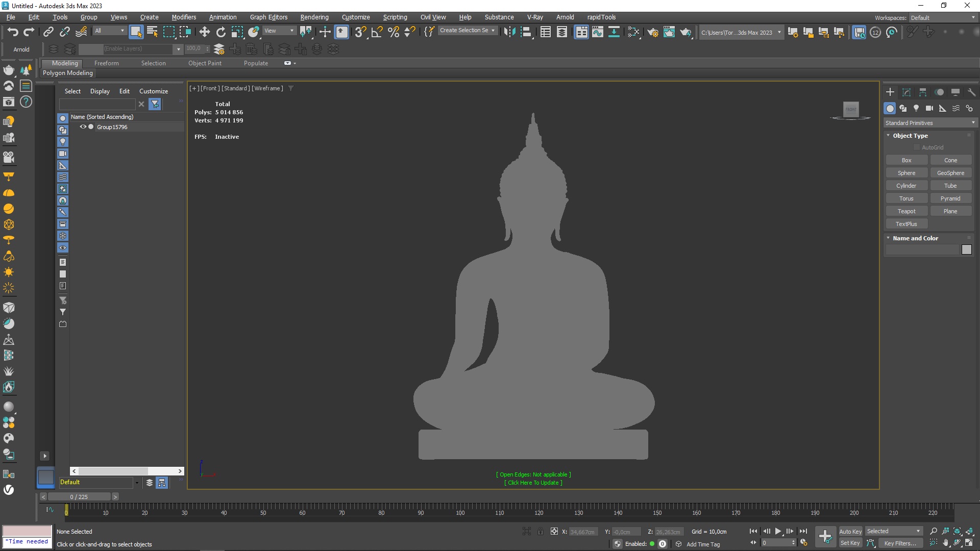Toggle Auto Key animation mode
The height and width of the screenshot is (551, 980).
(x=850, y=531)
